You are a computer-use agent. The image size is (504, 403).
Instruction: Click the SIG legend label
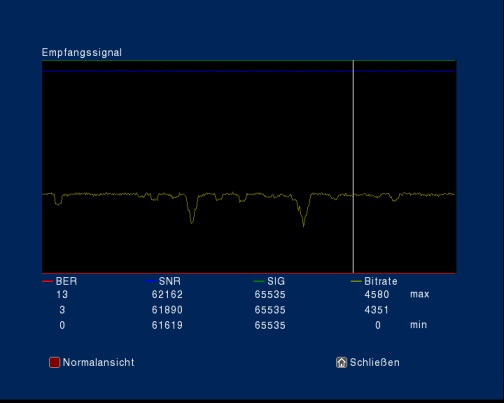point(276,281)
